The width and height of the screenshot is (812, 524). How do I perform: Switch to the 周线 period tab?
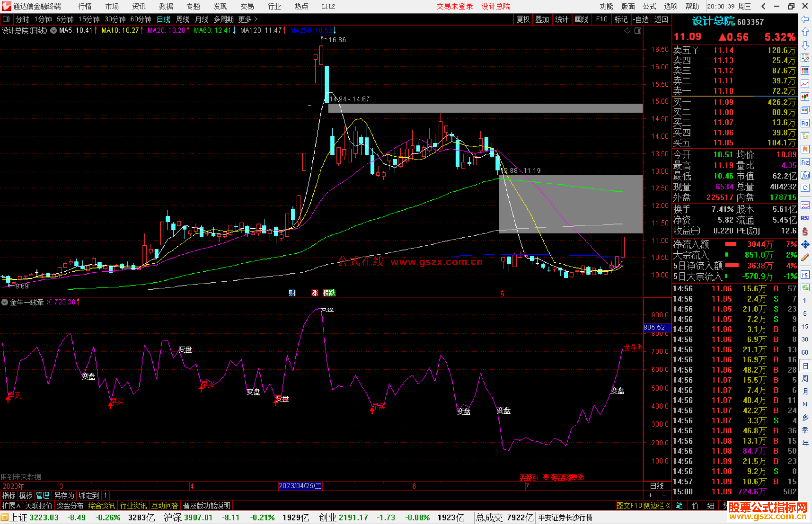click(183, 19)
